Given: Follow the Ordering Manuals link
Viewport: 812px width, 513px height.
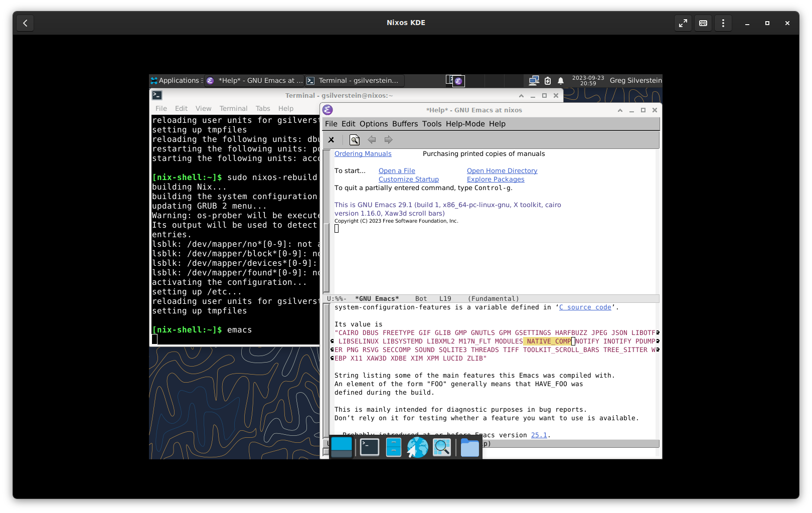Looking at the screenshot, I should [x=363, y=154].
